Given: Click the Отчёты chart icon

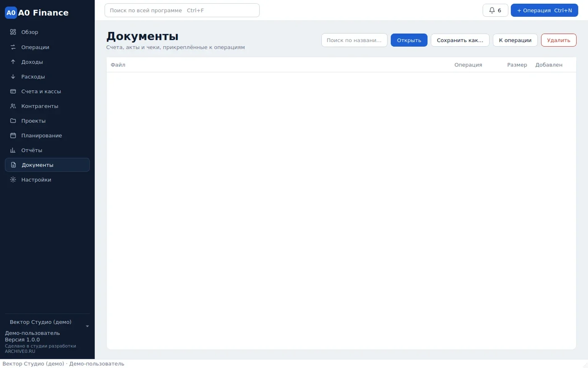Looking at the screenshot, I should coord(13,150).
